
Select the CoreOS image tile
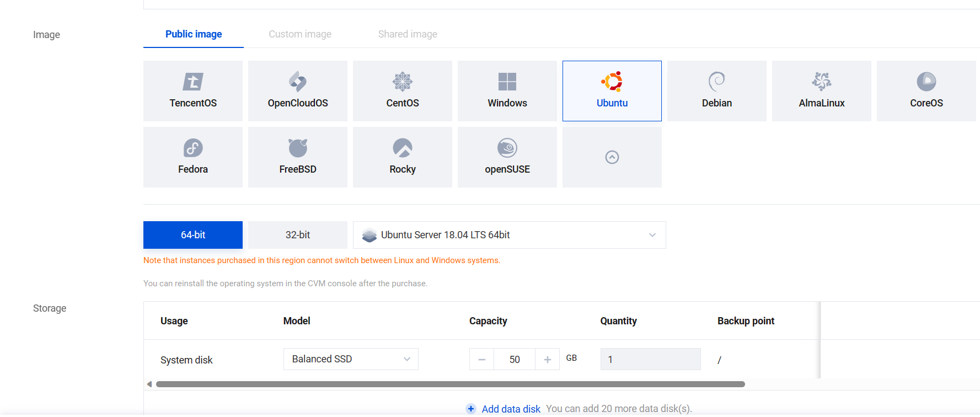(927, 91)
